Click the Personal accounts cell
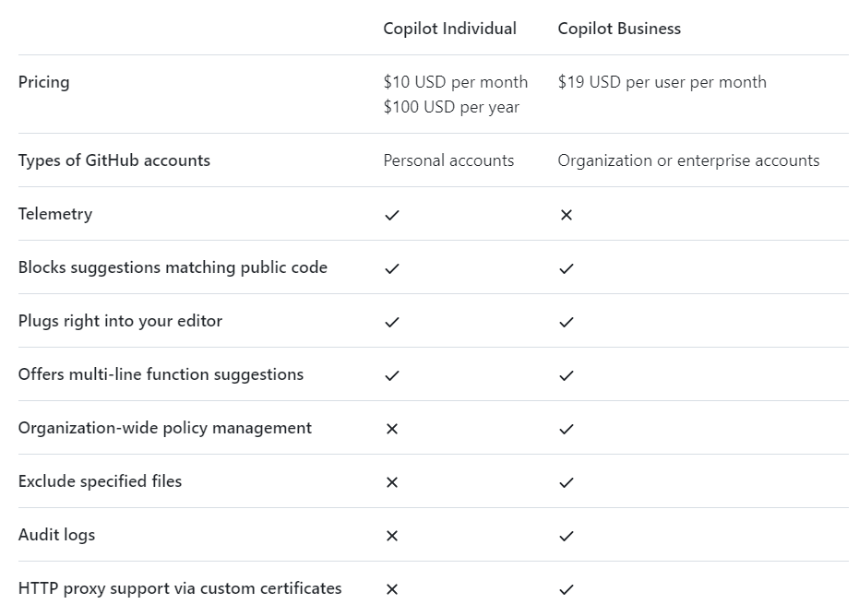Screen dimensions: 859x616 click(x=448, y=160)
